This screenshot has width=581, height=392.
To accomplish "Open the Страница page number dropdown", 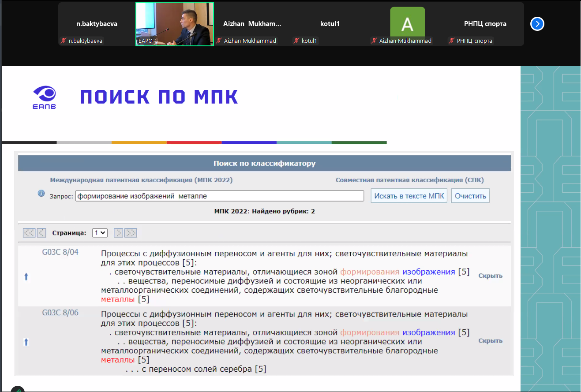I will 100,233.
